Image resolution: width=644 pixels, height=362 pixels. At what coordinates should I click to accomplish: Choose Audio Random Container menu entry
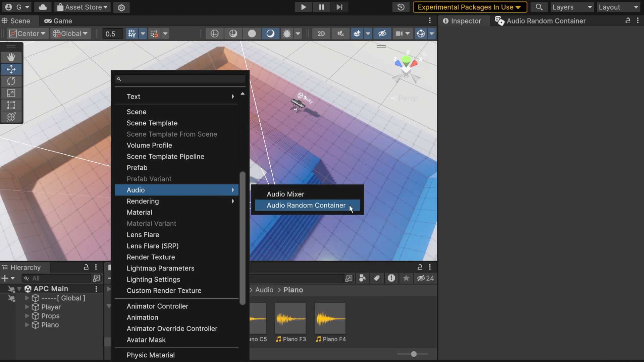pyautogui.click(x=306, y=205)
